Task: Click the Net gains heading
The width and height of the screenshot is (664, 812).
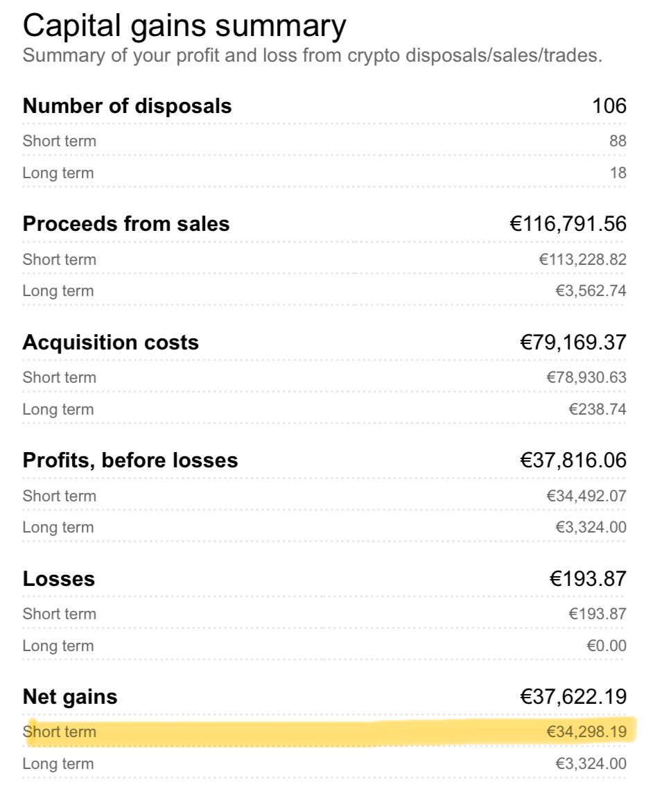Action: pyautogui.click(x=70, y=697)
